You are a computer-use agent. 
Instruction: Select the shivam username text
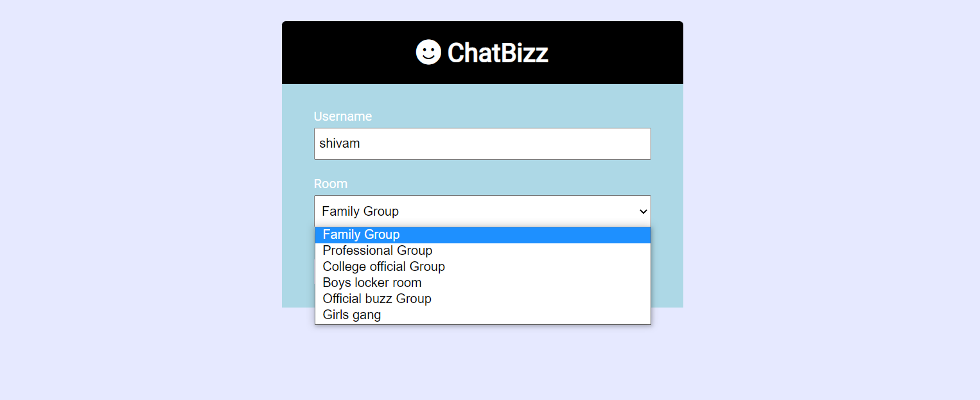point(340,143)
